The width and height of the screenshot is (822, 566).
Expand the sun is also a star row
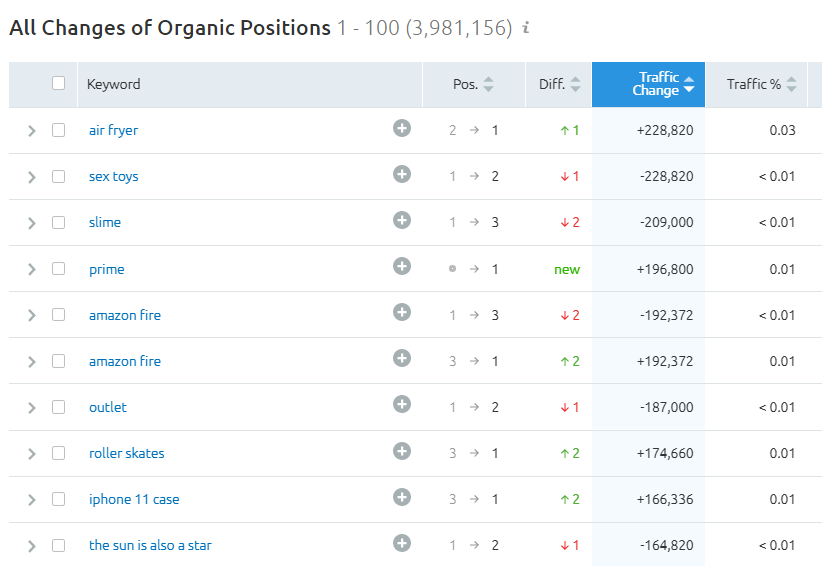tap(31, 546)
